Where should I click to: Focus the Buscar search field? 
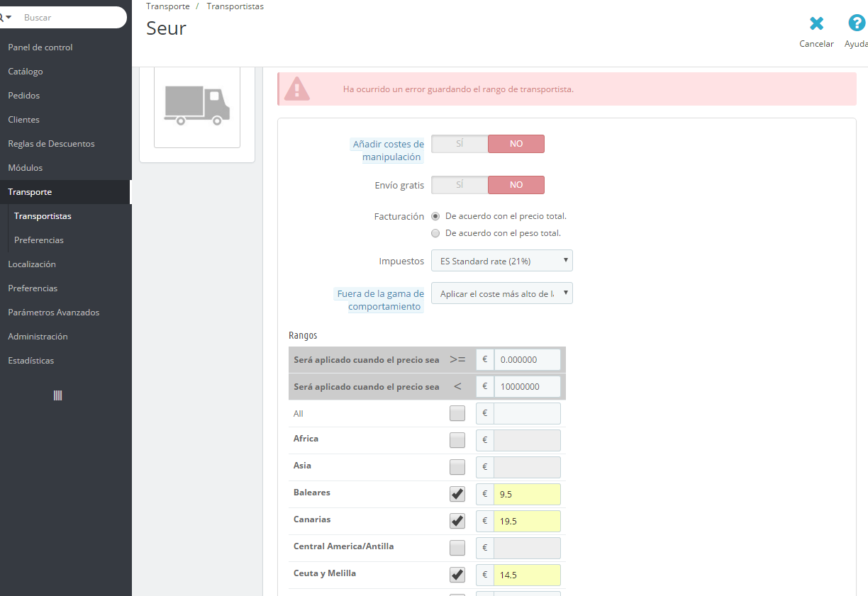click(x=71, y=17)
